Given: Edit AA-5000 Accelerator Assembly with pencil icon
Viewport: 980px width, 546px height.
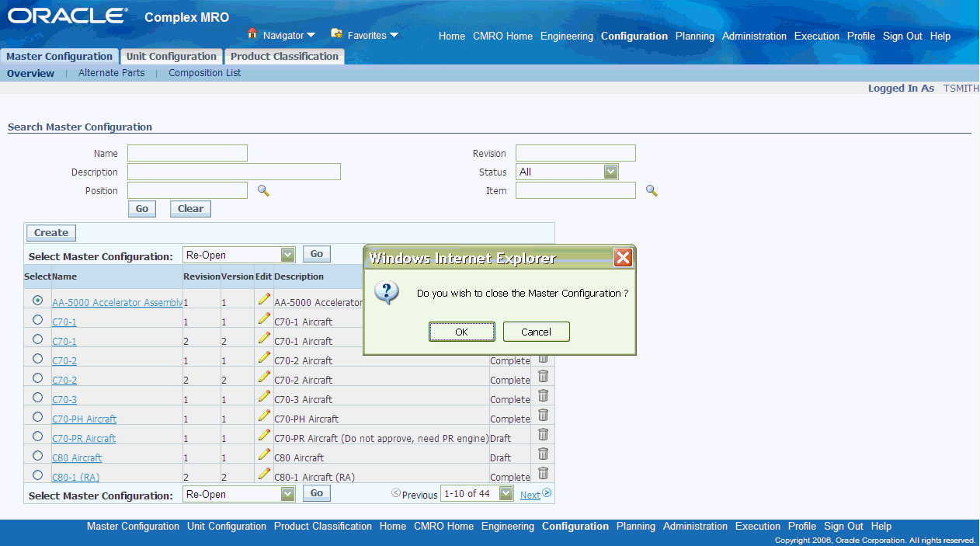Looking at the screenshot, I should coord(264,299).
